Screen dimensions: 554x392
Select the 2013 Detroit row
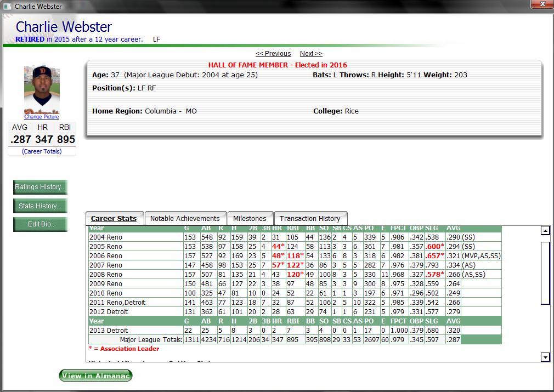pyautogui.click(x=295, y=330)
